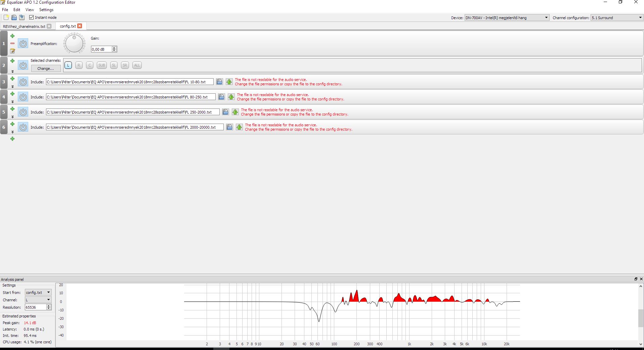Add filter above row 4
644x350 pixels.
click(x=12, y=94)
